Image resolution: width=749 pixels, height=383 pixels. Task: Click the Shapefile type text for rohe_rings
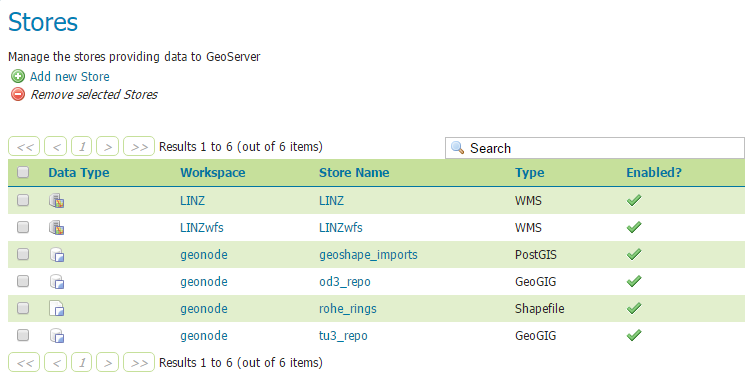coord(539,309)
